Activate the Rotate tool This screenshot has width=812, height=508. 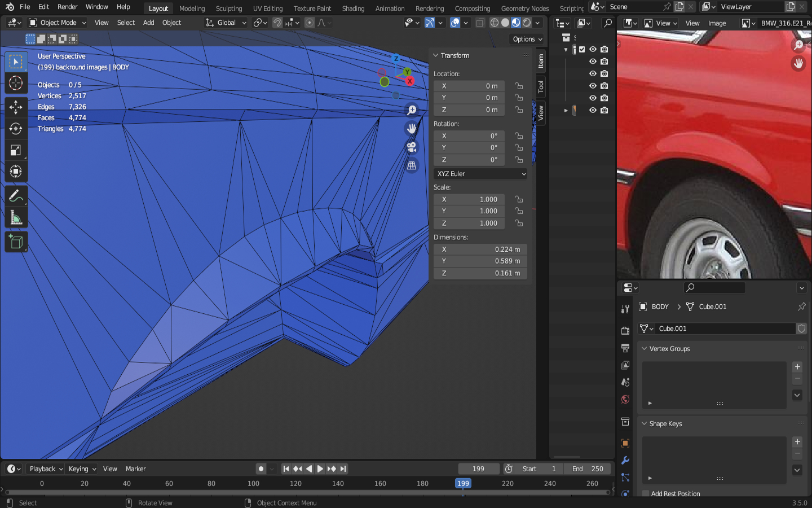pos(16,129)
